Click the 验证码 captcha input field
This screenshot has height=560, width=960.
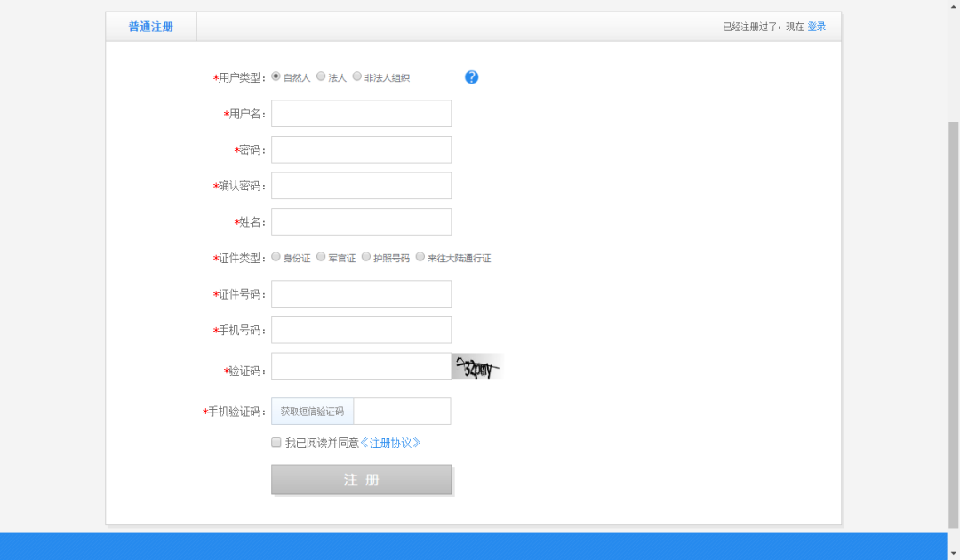(361, 365)
